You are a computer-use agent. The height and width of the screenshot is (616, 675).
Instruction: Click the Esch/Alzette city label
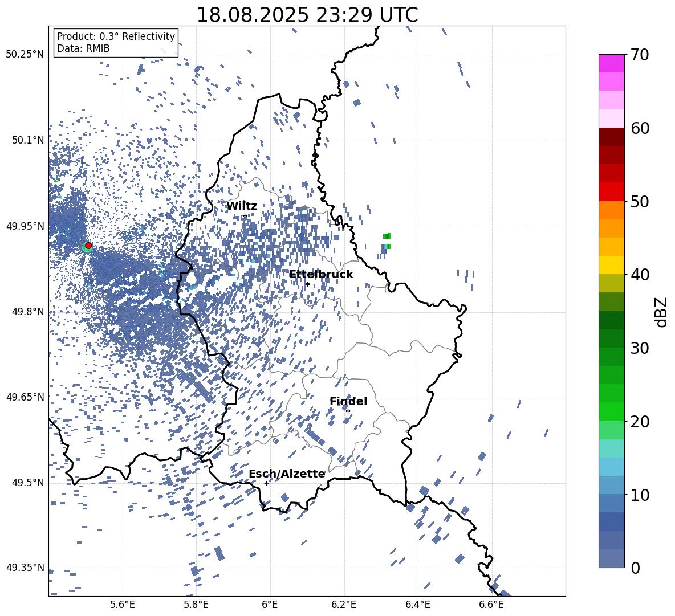tap(287, 474)
